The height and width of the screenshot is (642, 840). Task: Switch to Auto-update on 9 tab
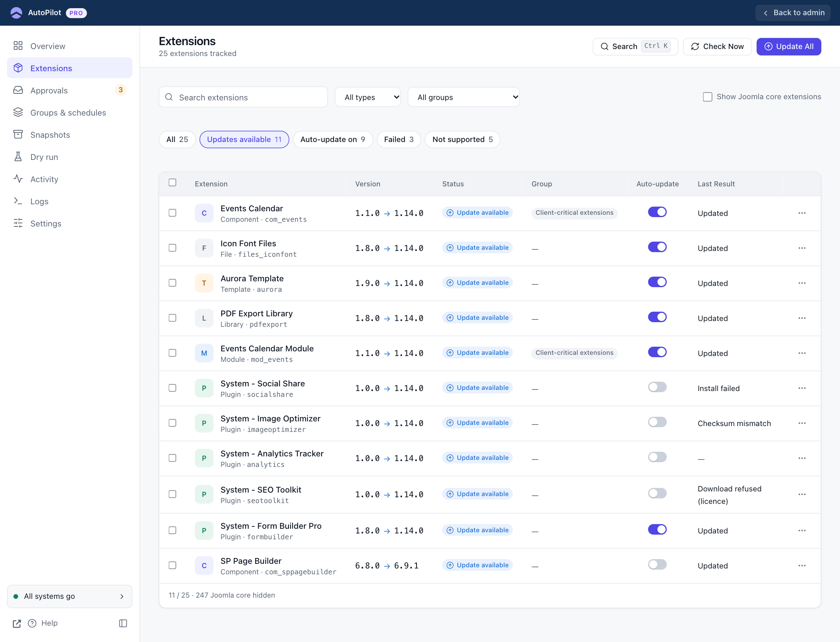tap(333, 139)
